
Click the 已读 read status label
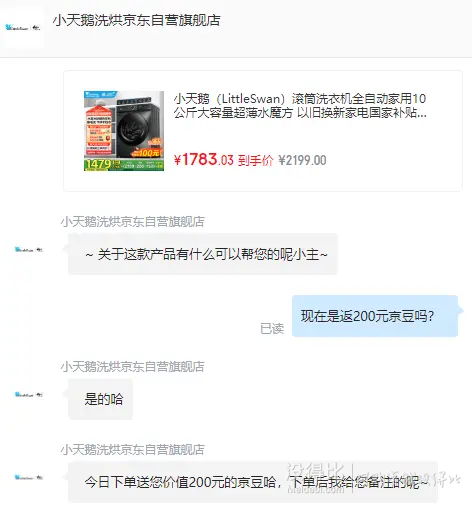point(272,329)
